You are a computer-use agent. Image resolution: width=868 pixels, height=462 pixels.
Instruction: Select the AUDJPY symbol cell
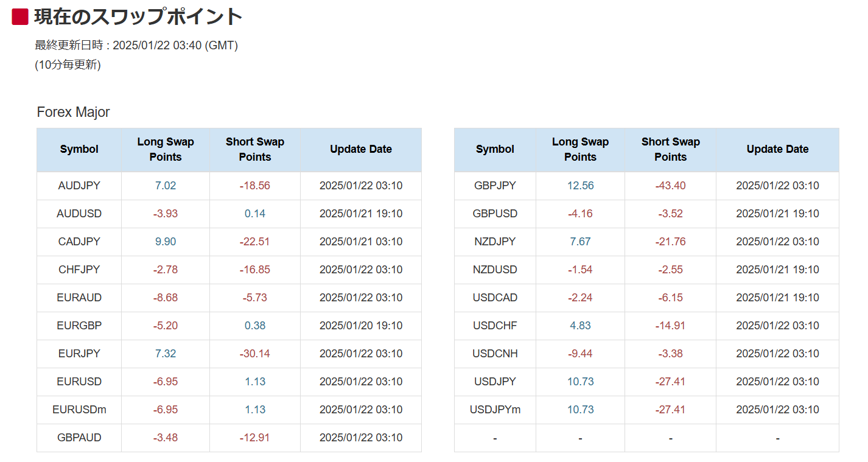(79, 186)
